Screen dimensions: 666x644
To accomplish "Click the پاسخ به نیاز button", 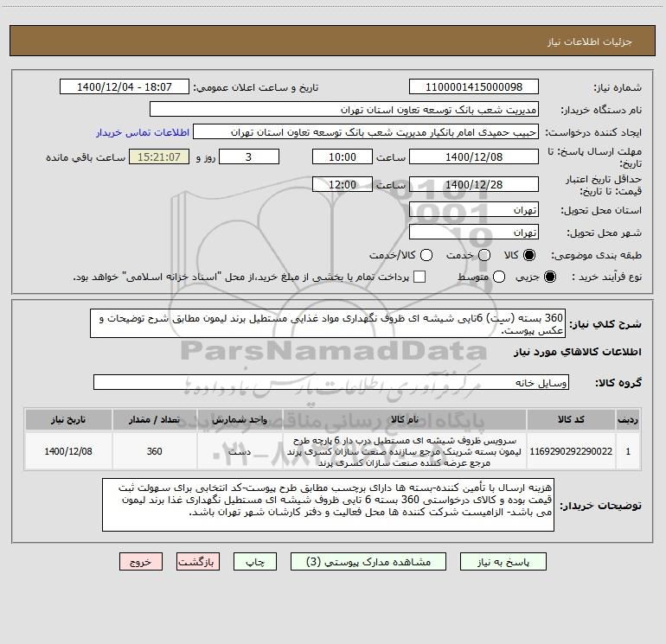I will point(503,562).
